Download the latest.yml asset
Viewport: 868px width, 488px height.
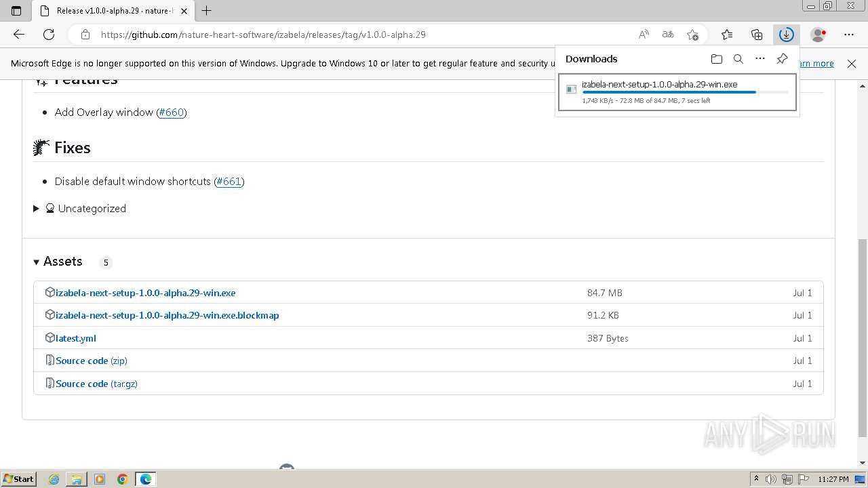[76, 338]
